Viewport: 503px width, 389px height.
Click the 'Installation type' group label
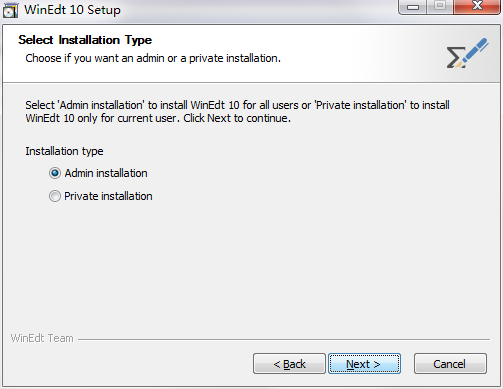click(x=64, y=151)
